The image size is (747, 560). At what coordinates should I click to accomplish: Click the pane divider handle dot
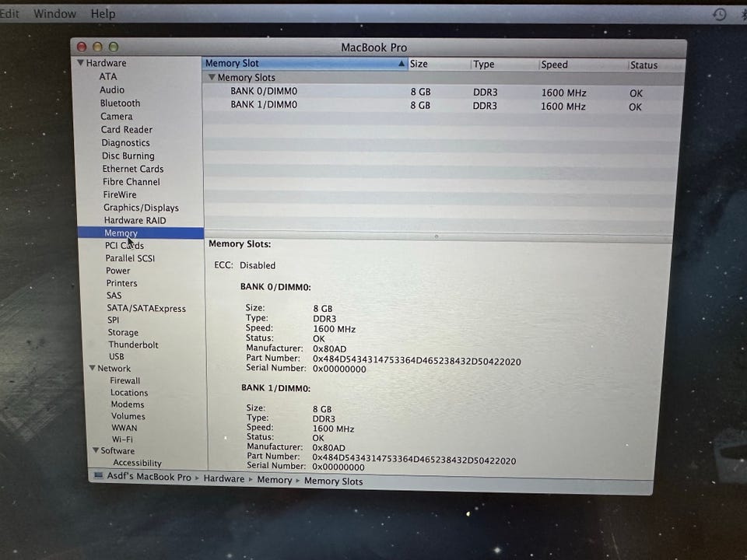pos(436,236)
